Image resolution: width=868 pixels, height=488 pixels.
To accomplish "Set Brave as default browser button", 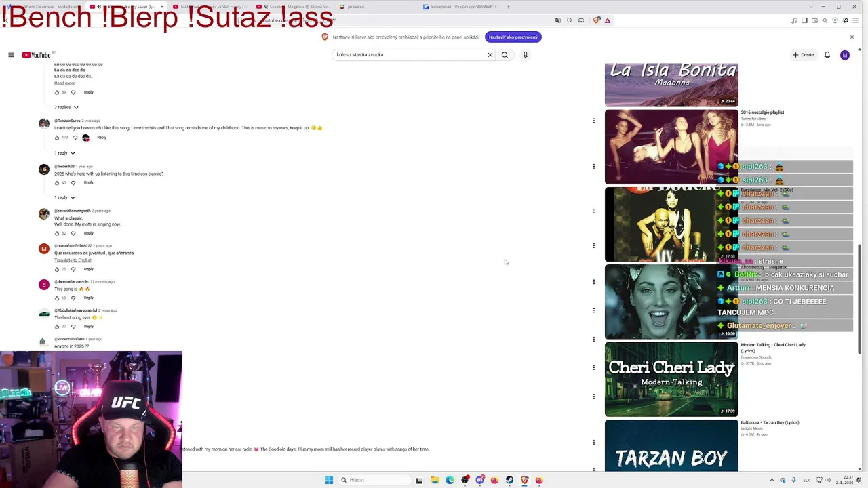I will [513, 37].
